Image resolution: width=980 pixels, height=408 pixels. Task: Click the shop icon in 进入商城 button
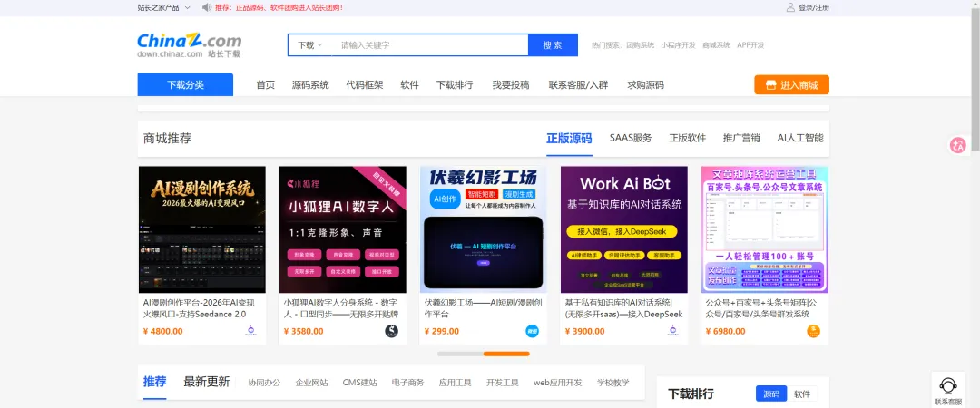coord(770,85)
